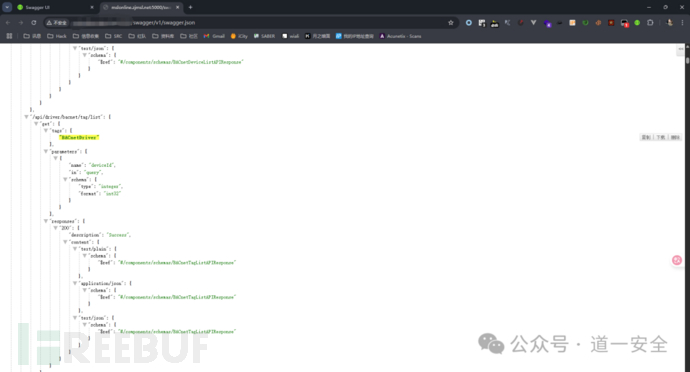Open the Chrome extensions puzzle icon

(x=650, y=22)
